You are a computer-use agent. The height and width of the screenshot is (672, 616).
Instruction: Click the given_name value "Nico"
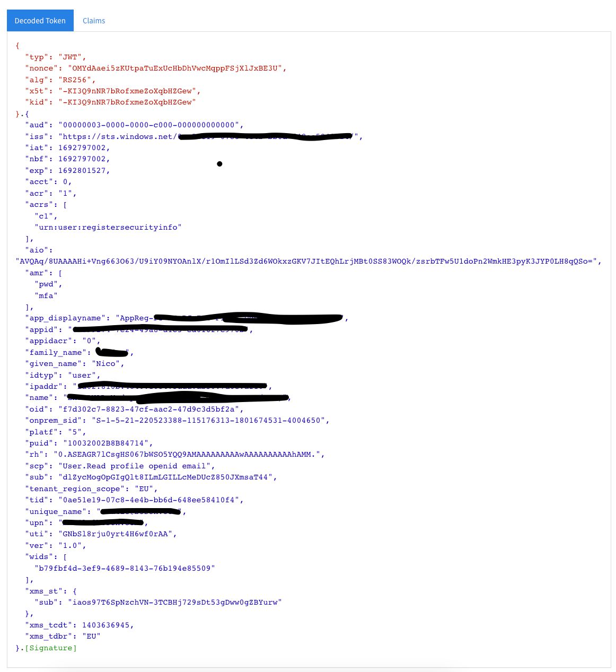pos(105,364)
